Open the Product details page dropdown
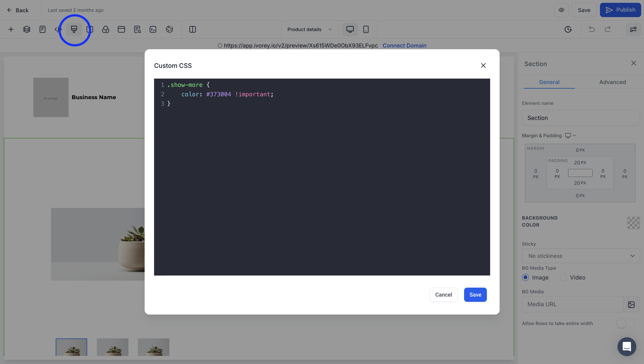Screen dimensions: 644x364 click(x=309, y=30)
